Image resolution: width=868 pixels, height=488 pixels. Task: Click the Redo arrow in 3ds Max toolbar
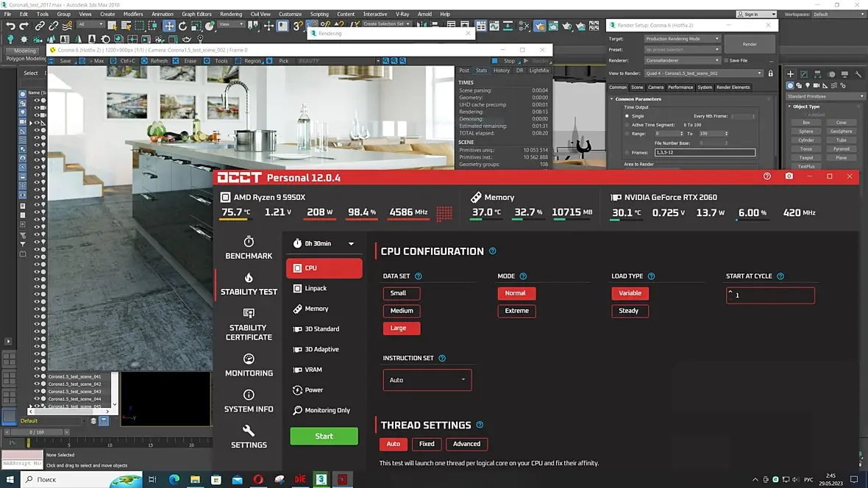pos(24,26)
